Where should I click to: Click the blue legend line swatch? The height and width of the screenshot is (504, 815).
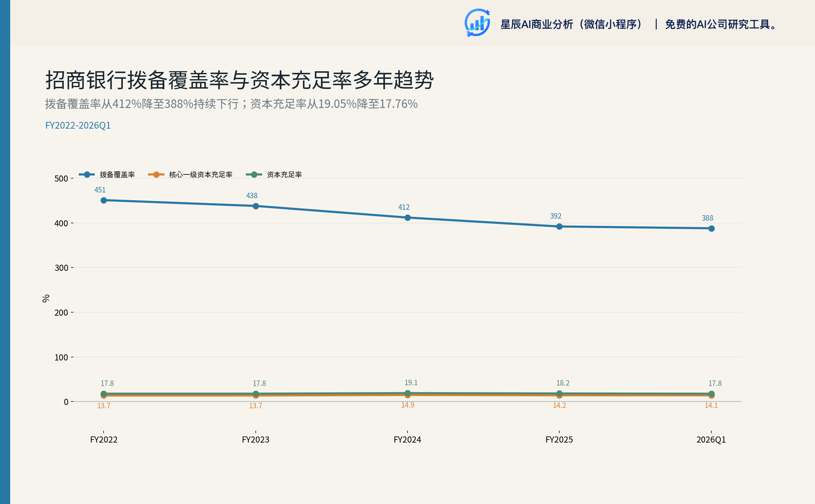[x=87, y=174]
